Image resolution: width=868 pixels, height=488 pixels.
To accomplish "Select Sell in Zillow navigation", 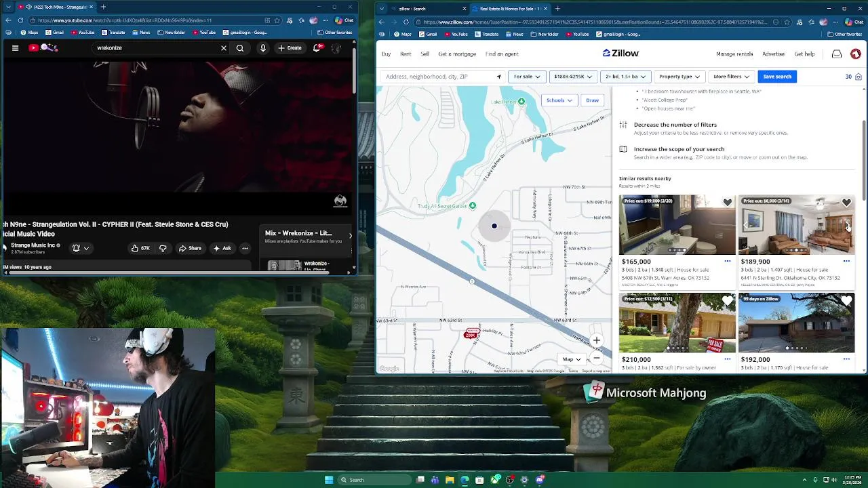I will coord(425,54).
